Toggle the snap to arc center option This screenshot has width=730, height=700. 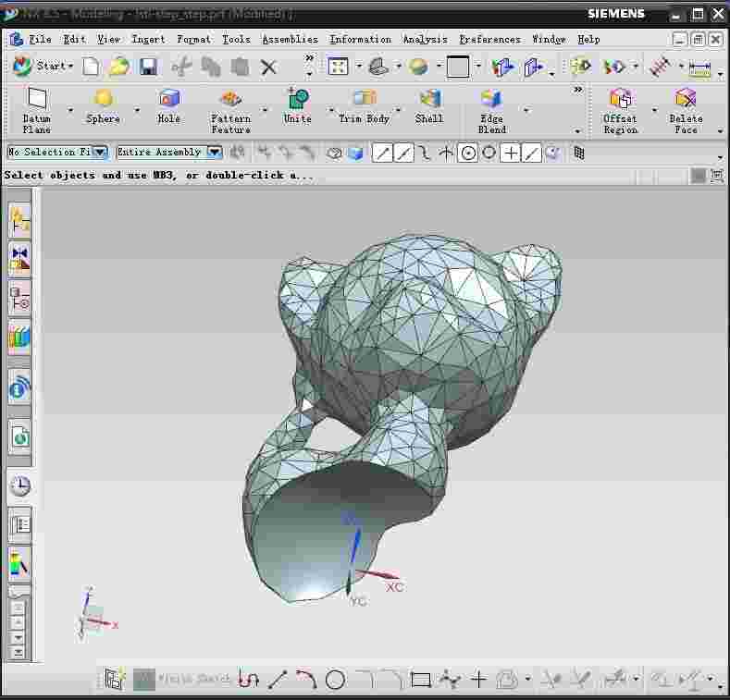[468, 154]
